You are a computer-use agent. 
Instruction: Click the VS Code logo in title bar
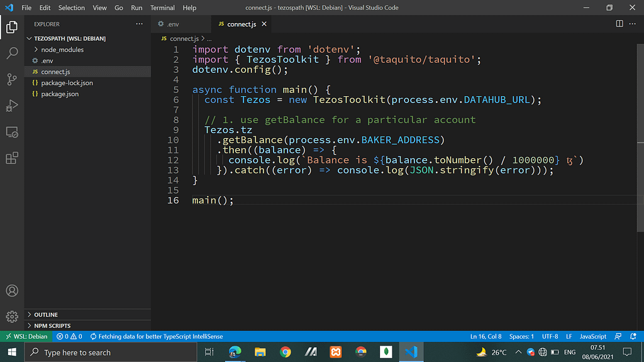(x=9, y=8)
